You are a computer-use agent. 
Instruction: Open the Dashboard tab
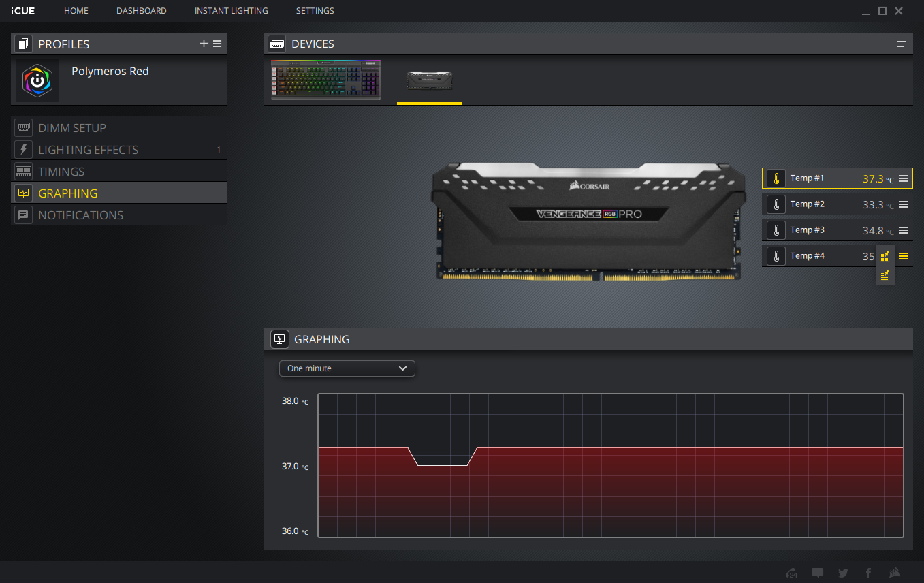point(141,11)
